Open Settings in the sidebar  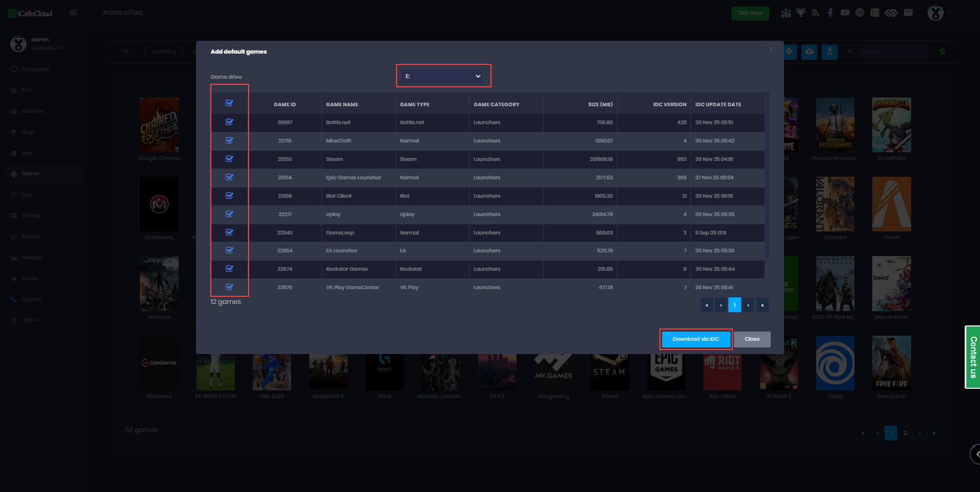31,216
